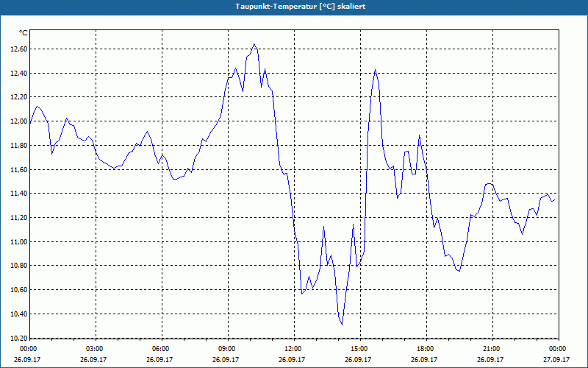Click the 10,40 y-axis value
This screenshot has height=368, width=588.
click(x=18, y=314)
